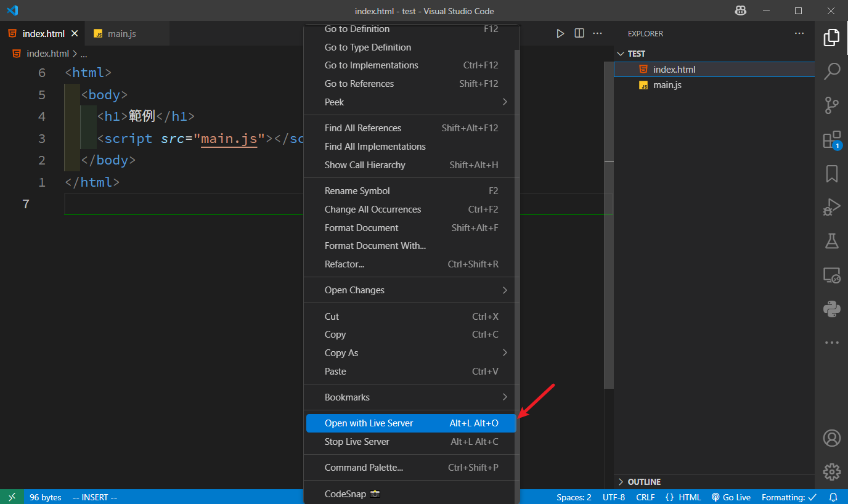Show additional views ellipsis in activity bar
This screenshot has height=504, width=848.
pyautogui.click(x=831, y=343)
